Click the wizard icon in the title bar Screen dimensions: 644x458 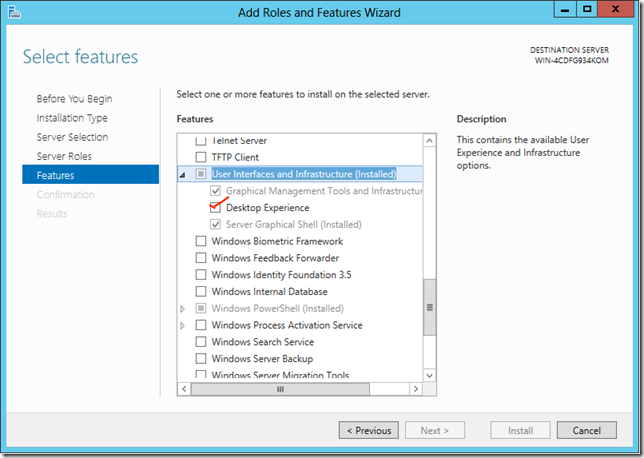coord(14,12)
